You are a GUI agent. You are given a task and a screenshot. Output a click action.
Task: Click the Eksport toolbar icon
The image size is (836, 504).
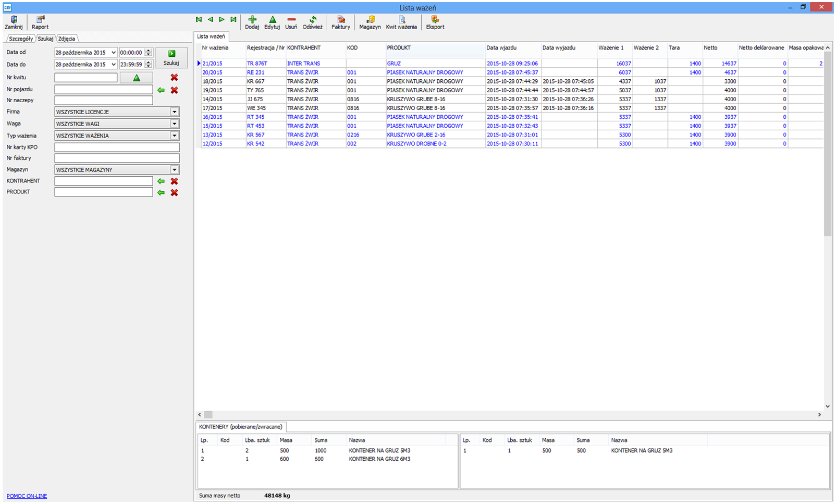(x=435, y=20)
